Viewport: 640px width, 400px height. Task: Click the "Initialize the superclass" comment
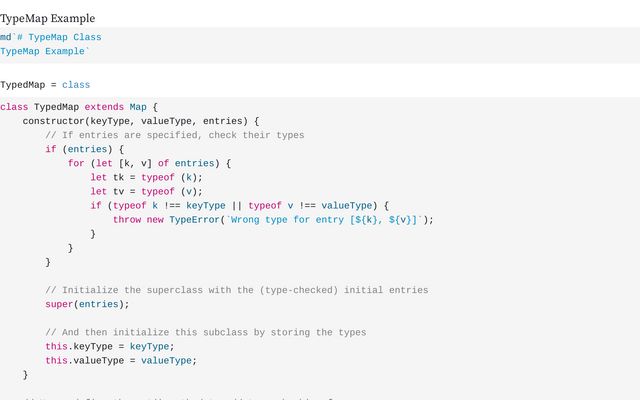(x=237, y=290)
